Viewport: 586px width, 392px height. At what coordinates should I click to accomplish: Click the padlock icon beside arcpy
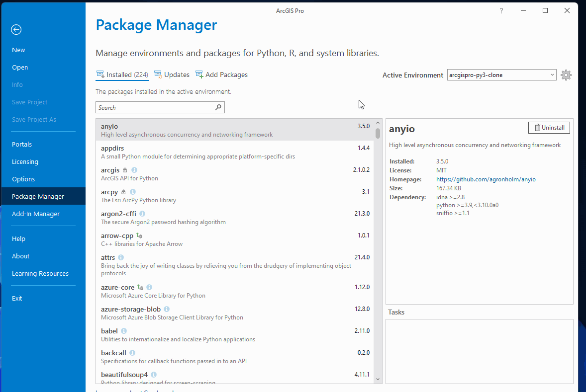click(x=123, y=191)
